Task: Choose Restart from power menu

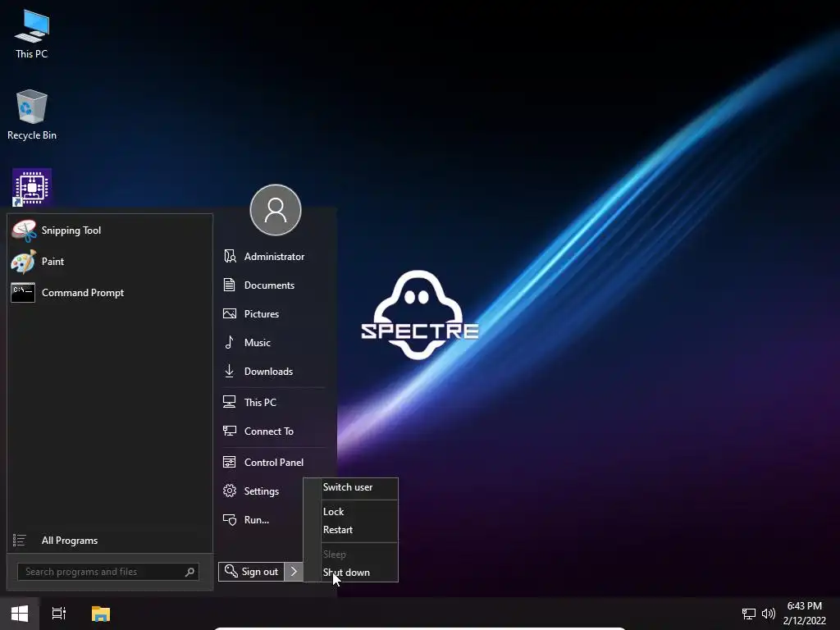Action: (x=351, y=530)
